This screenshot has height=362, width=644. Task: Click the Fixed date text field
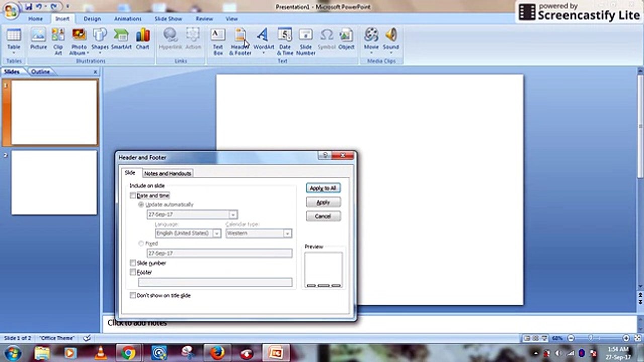(219, 253)
